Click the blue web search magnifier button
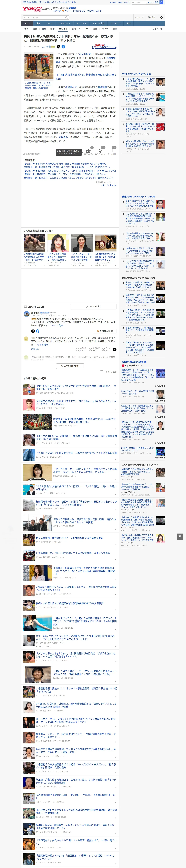This screenshot has width=186, height=868. click(x=161, y=2)
